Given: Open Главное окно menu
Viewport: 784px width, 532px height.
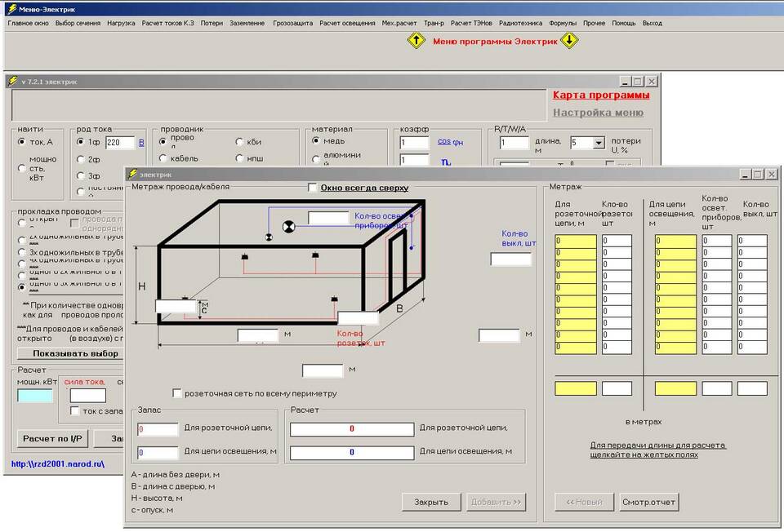Looking at the screenshot, I should click(28, 23).
